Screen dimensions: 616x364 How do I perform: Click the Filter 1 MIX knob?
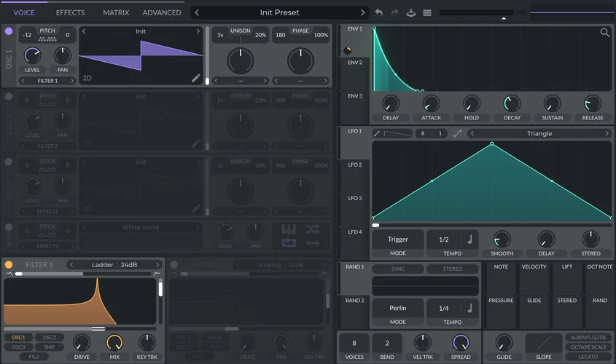114,343
